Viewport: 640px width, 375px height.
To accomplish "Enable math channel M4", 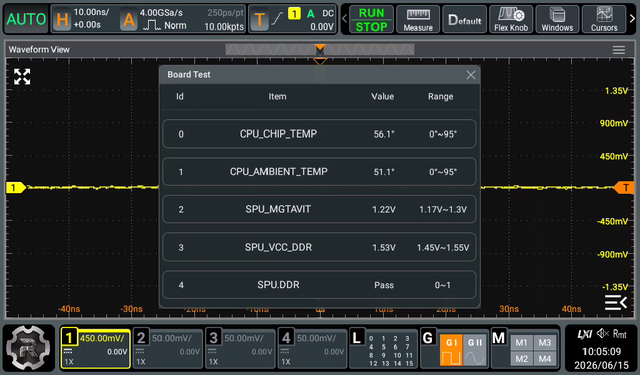I will tap(544, 359).
